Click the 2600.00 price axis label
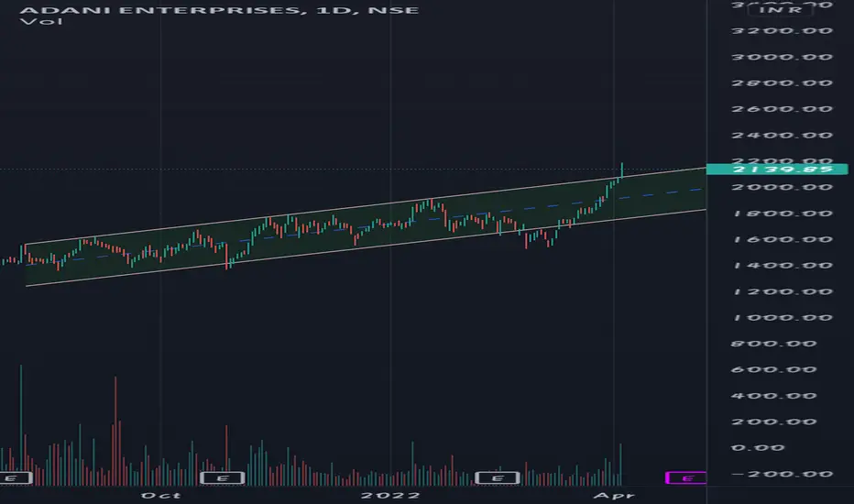 (x=782, y=109)
